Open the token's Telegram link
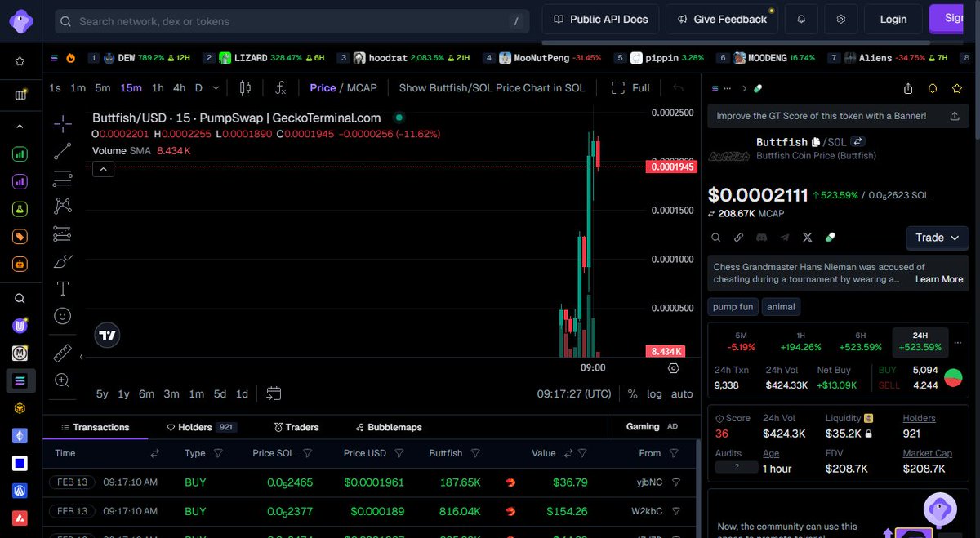The image size is (980, 538). pos(784,238)
